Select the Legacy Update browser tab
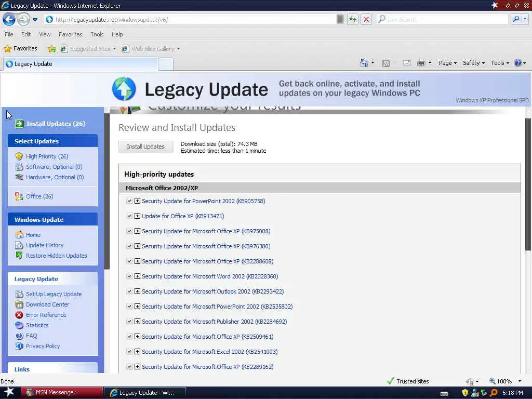 81,64
